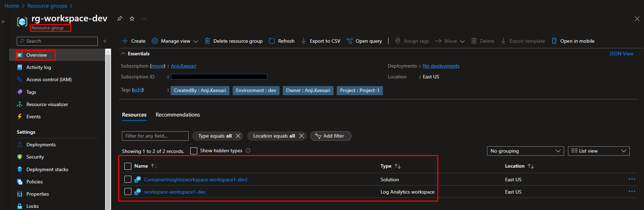Mark resource group as favorite star

coord(132,19)
